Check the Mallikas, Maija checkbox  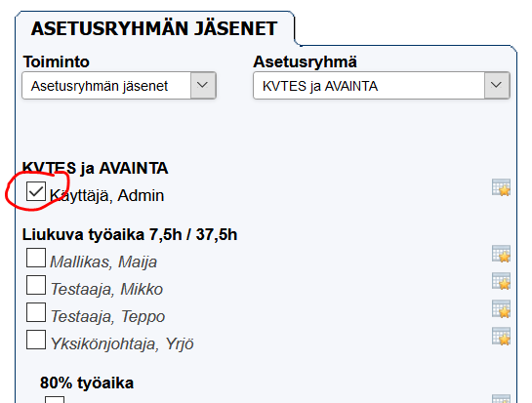[x=36, y=258]
